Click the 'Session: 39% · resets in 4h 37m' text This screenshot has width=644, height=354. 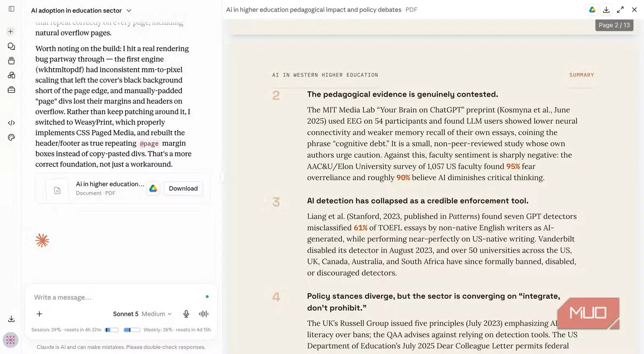pos(66,330)
